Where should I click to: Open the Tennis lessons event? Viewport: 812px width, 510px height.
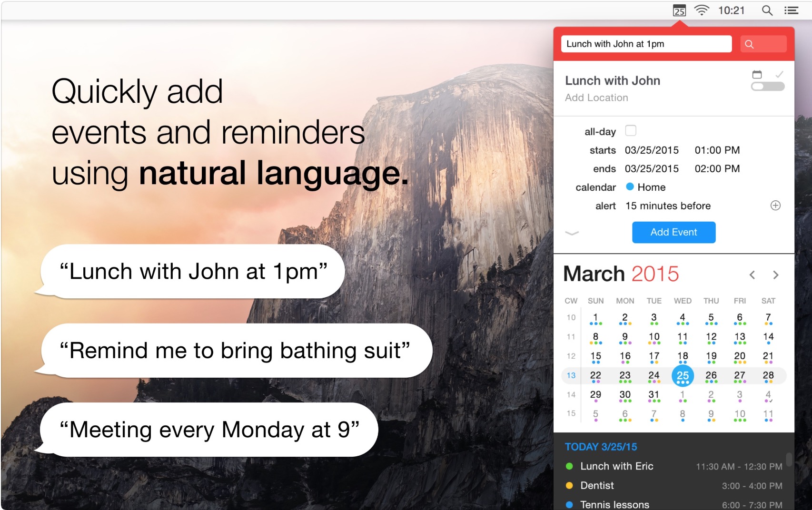[x=673, y=504]
